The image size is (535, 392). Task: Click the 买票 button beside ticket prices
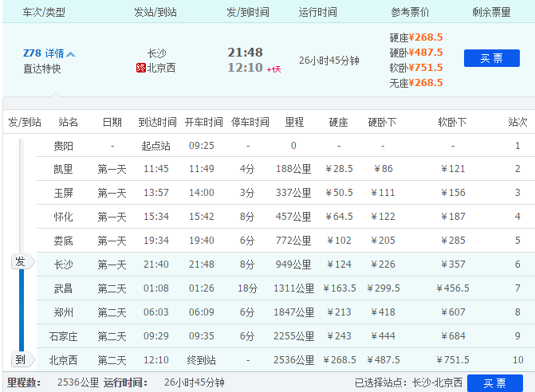pos(492,58)
